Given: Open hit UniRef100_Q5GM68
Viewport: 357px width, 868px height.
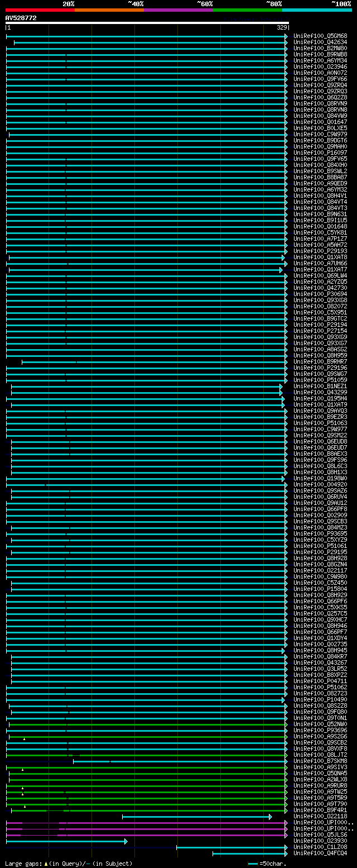Looking at the screenshot, I should [320, 36].
